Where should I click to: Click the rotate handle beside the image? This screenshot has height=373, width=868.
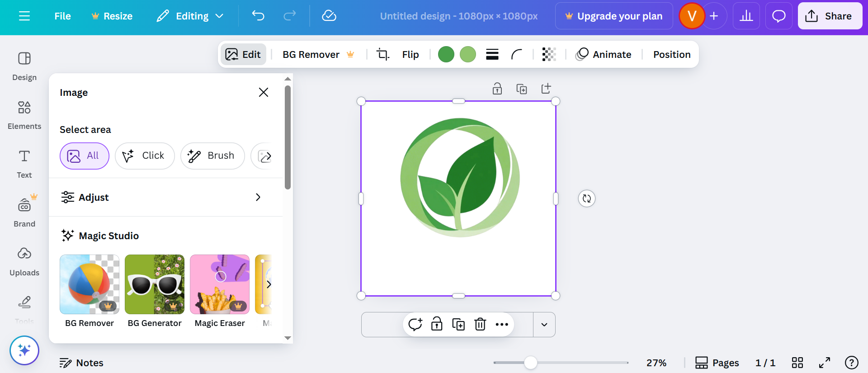[x=586, y=198]
